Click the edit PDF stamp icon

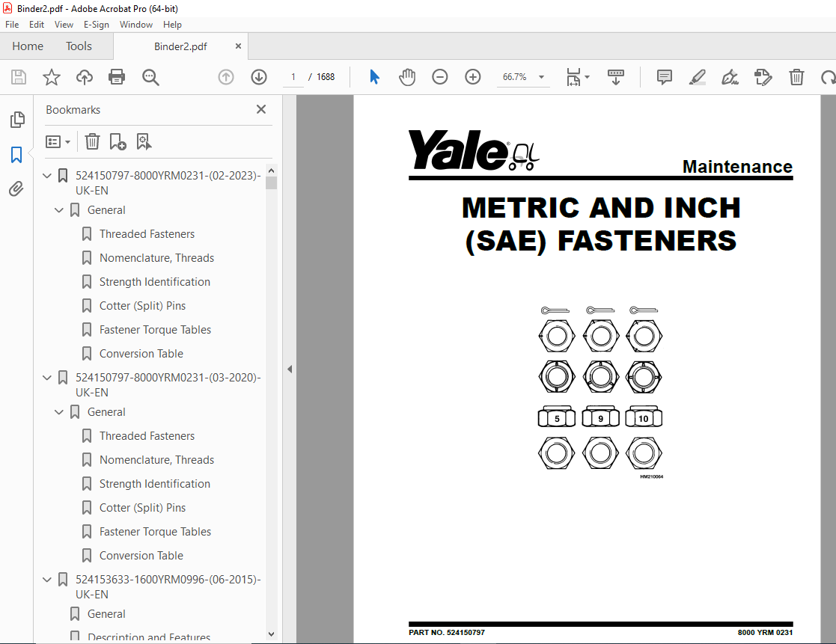pos(763,77)
